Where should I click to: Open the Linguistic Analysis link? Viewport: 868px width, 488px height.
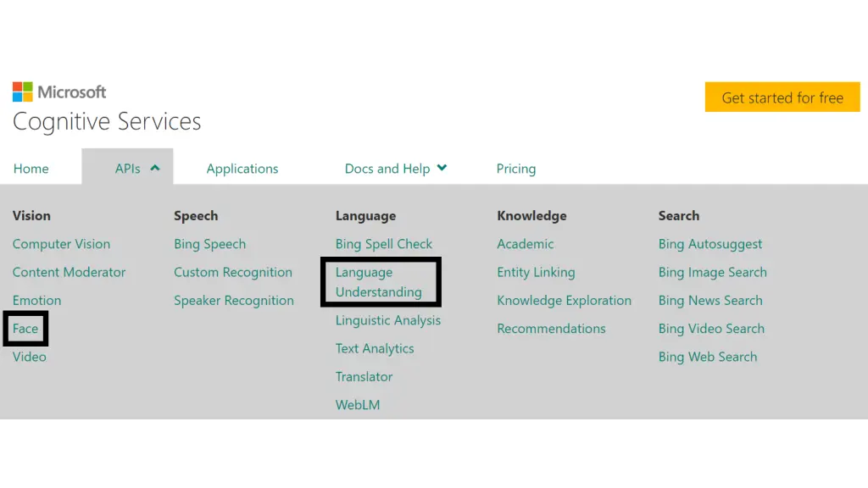(388, 320)
